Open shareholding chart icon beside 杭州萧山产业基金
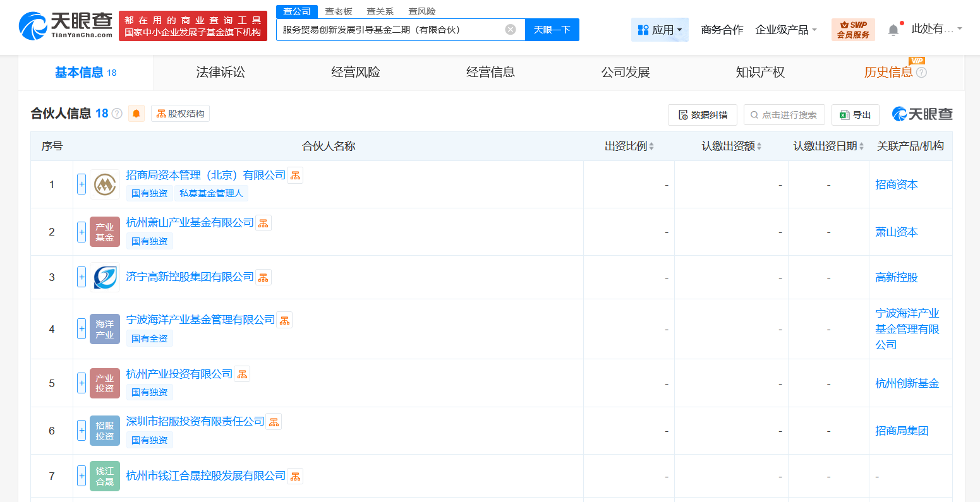The image size is (980, 502). coord(263,222)
